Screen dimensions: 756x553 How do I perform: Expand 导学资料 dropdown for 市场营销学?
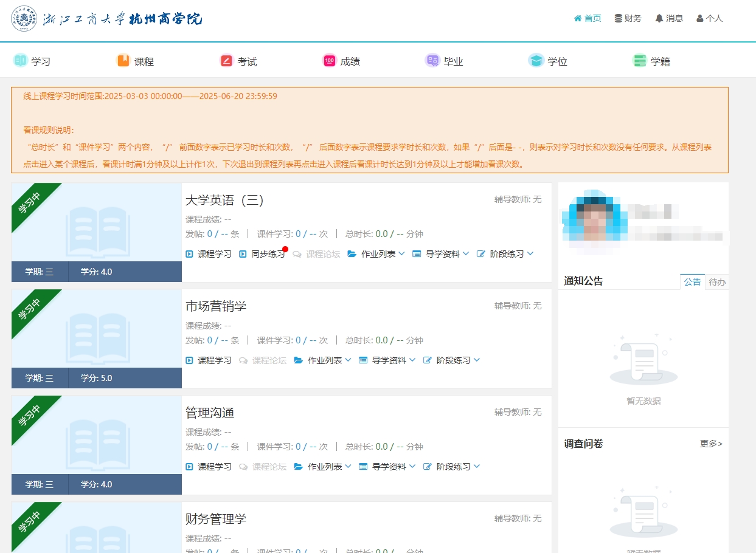pyautogui.click(x=387, y=360)
